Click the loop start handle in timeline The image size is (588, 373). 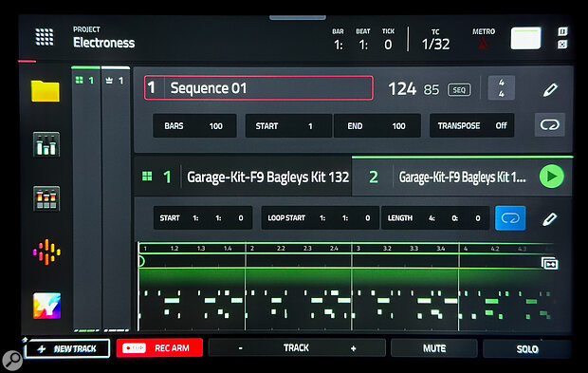[x=141, y=261]
